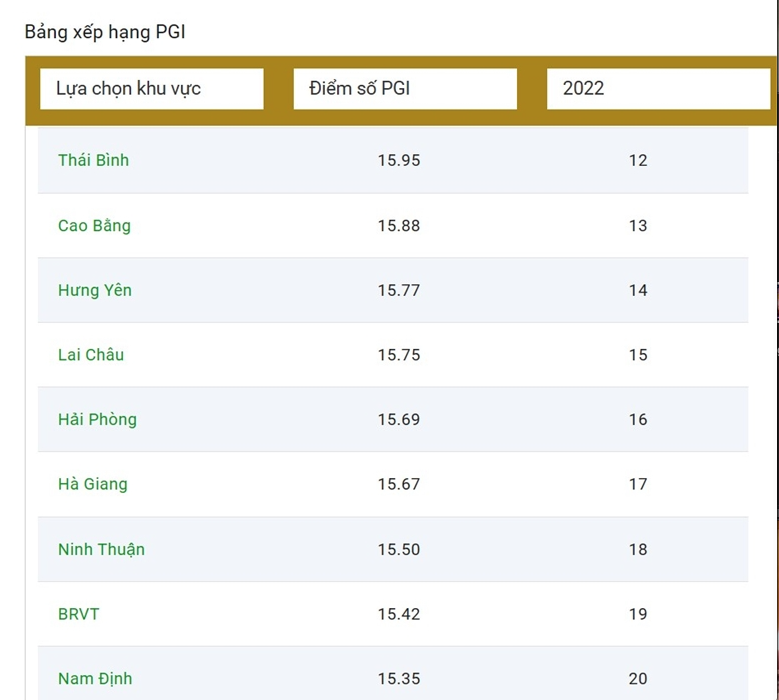Click the rank 13 cell for Cao Bằng
The image size is (779, 700).
(x=638, y=225)
